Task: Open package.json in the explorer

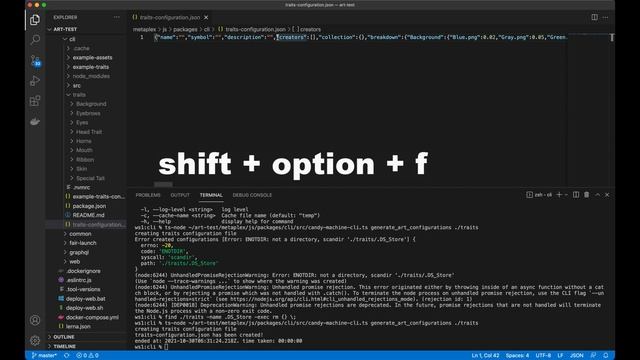Action: pyautogui.click(x=86, y=206)
